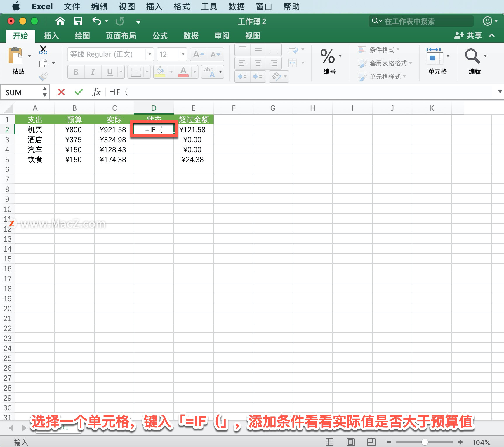Select the Format Painter brush
Viewport: 504px width, 447px height.
click(43, 76)
